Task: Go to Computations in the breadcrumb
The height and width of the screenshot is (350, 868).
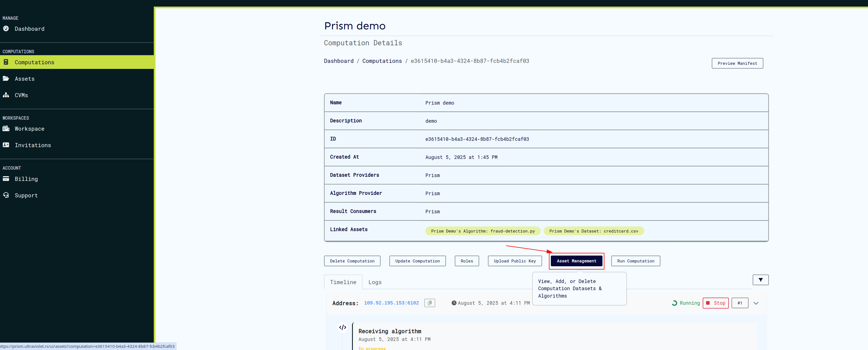Action: click(382, 61)
